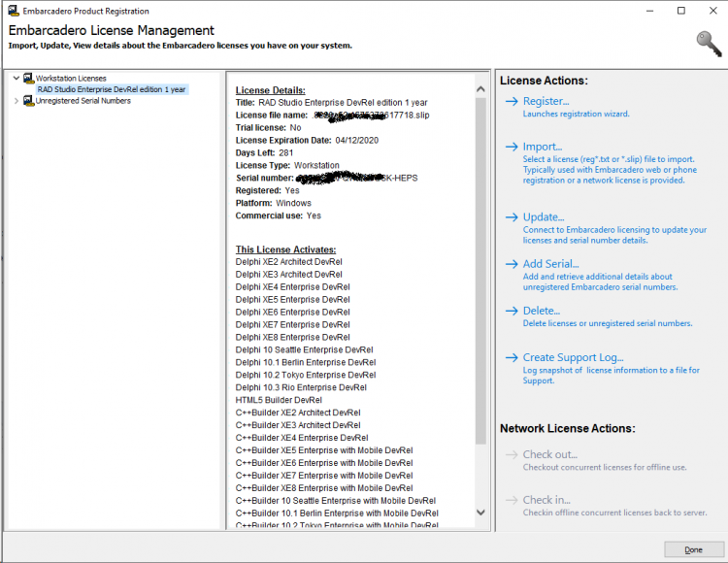Screen dimensions: 728x563
Task: Click the arrow icon beside Delete
Action: point(512,311)
